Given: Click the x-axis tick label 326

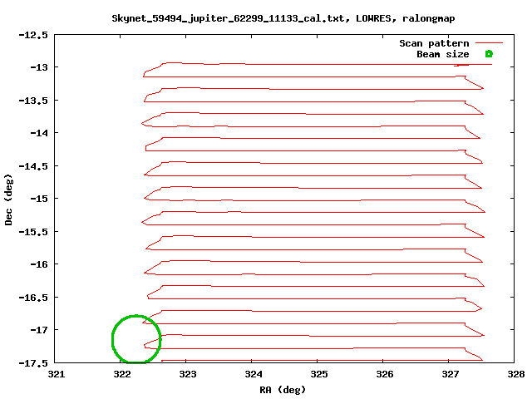Looking at the screenshot, I should point(385,374).
